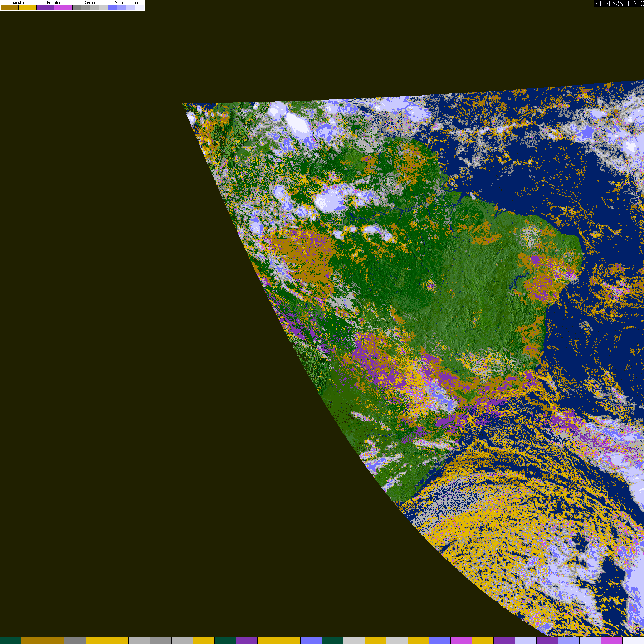Image resolution: width=644 pixels, height=644 pixels.
Task: Click the lightest gray Cirros legend swatch
Action: 103,7
